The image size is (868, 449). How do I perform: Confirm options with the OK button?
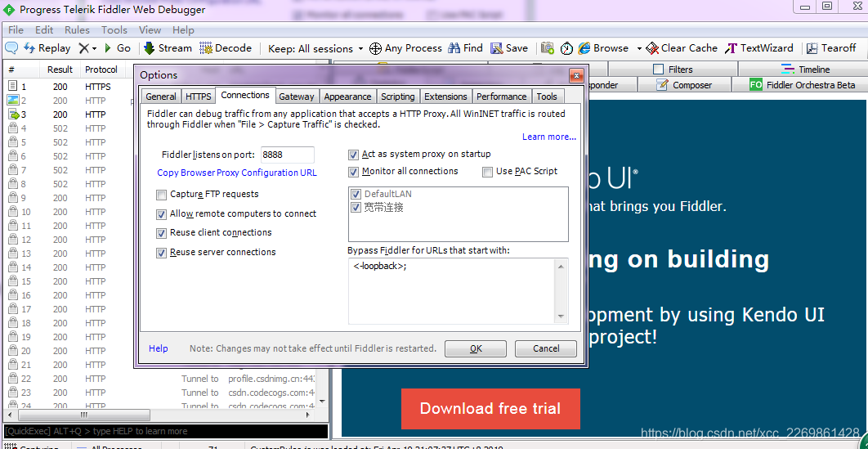pyautogui.click(x=476, y=348)
